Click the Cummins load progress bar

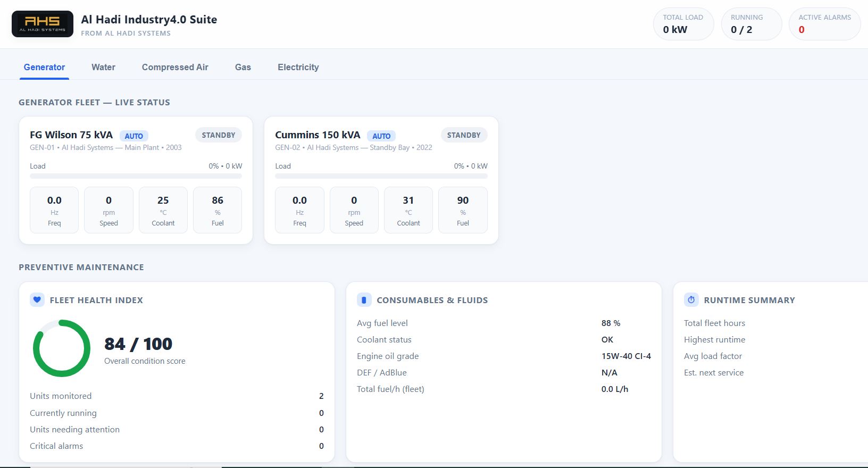(381, 176)
